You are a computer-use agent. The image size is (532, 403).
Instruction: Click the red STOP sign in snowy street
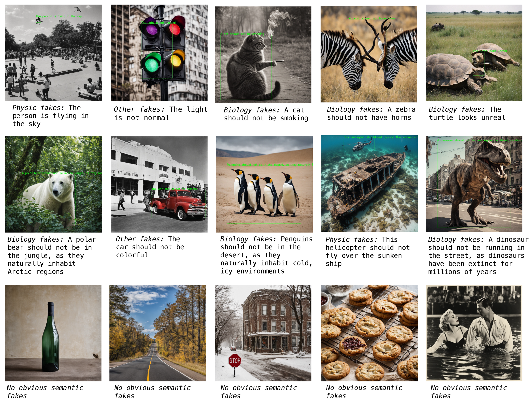click(x=234, y=361)
